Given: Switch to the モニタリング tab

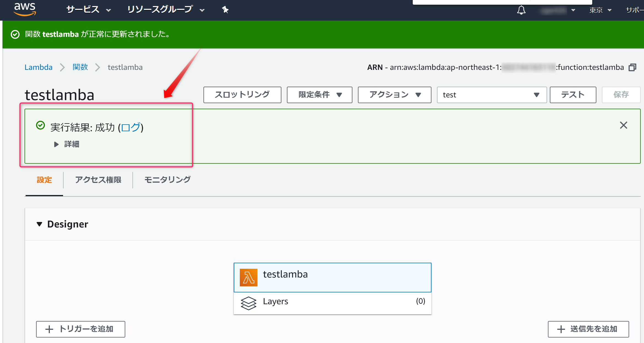Looking at the screenshot, I should (167, 180).
